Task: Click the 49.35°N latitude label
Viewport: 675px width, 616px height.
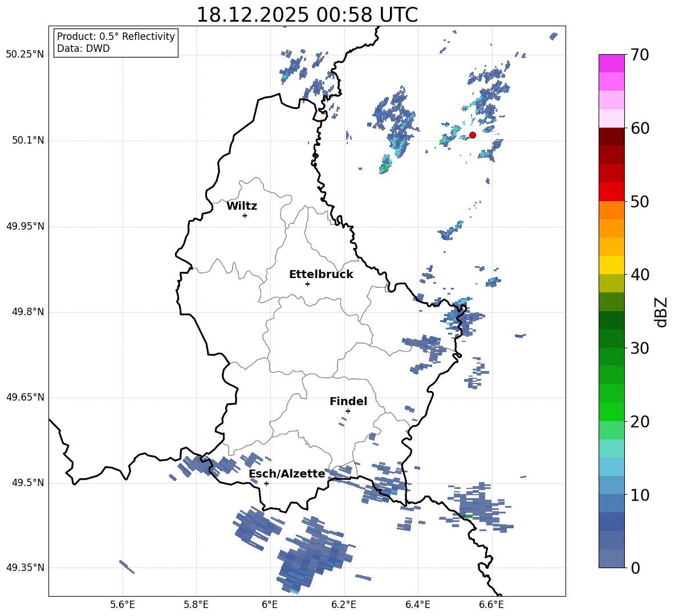Action: 25,568
